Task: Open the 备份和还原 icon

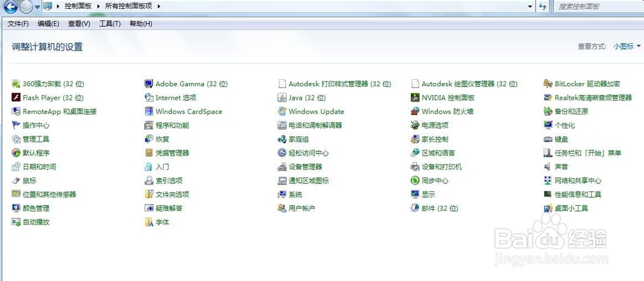Action: point(548,112)
